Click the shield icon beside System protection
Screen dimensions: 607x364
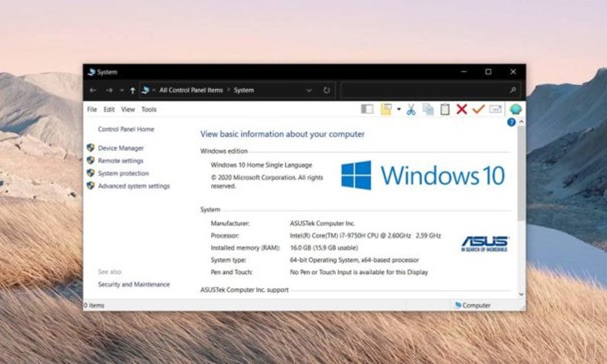91,173
